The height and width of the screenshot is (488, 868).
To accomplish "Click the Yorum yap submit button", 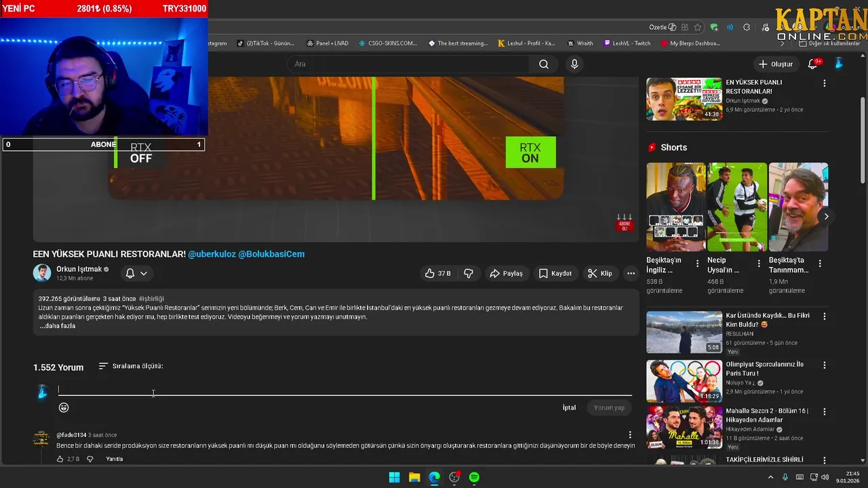I will [609, 407].
